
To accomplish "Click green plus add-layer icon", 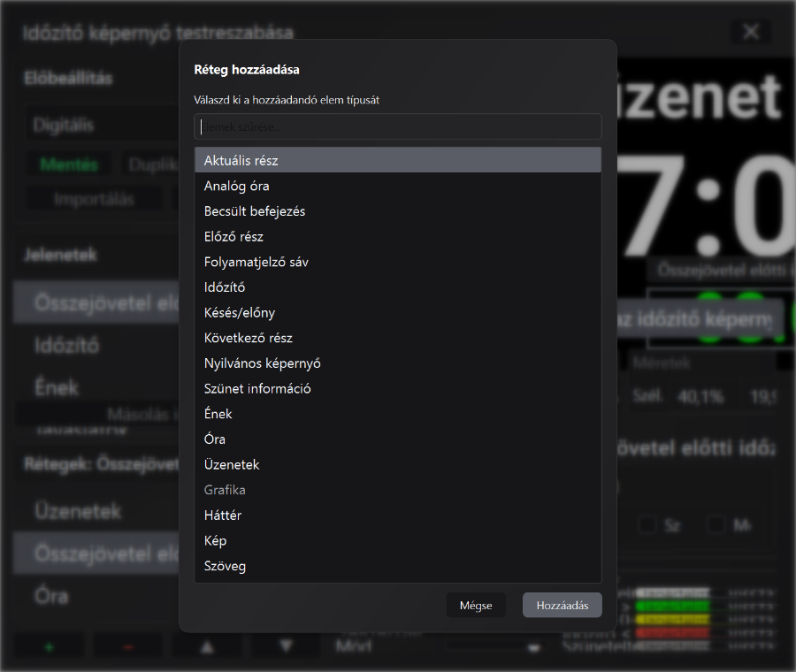I will coord(50,647).
